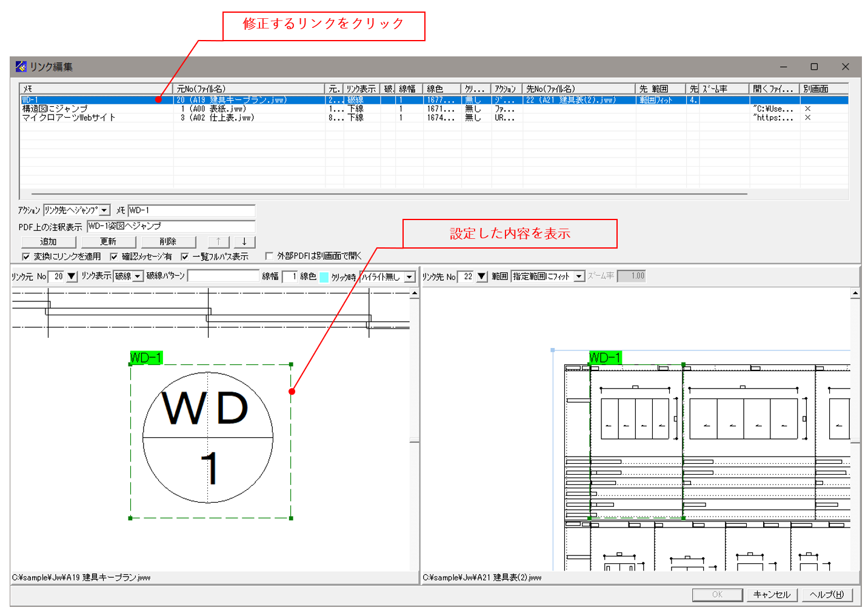Expand the アクション dropdown
Screen dimensions: 868x616
(x=104, y=210)
